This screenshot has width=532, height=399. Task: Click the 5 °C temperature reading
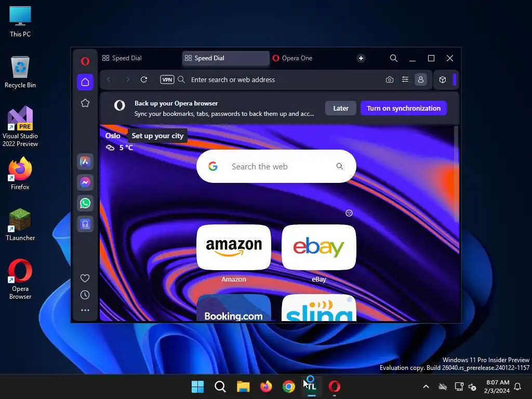126,148
